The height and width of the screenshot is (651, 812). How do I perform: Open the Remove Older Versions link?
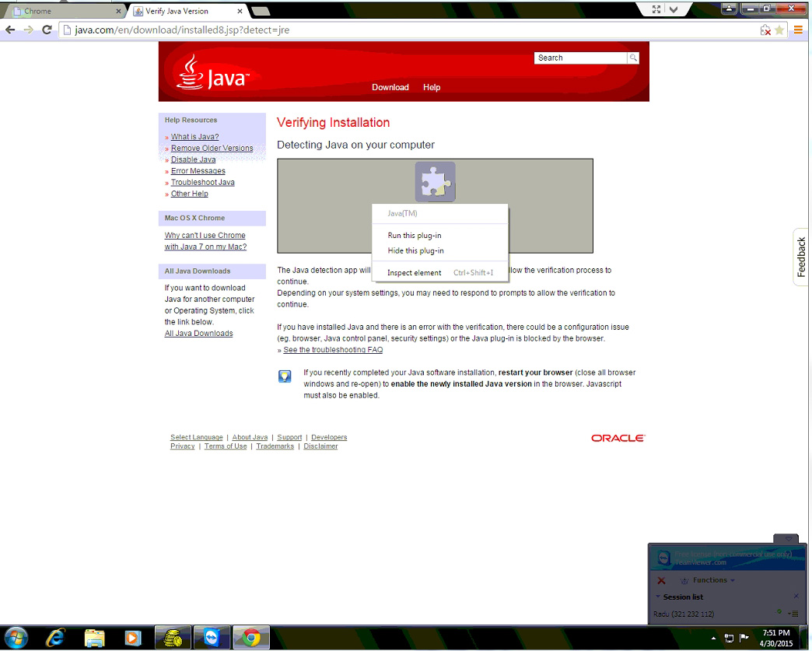tap(212, 148)
